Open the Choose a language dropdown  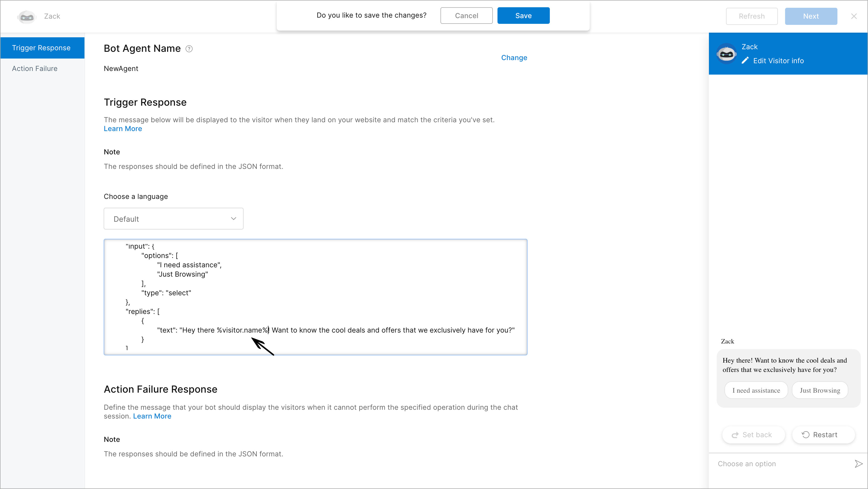173,219
